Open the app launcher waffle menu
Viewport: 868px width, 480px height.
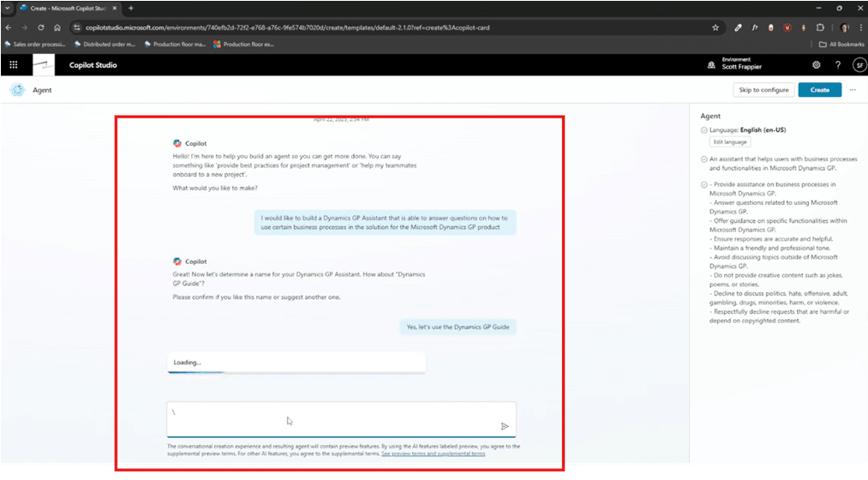point(13,65)
